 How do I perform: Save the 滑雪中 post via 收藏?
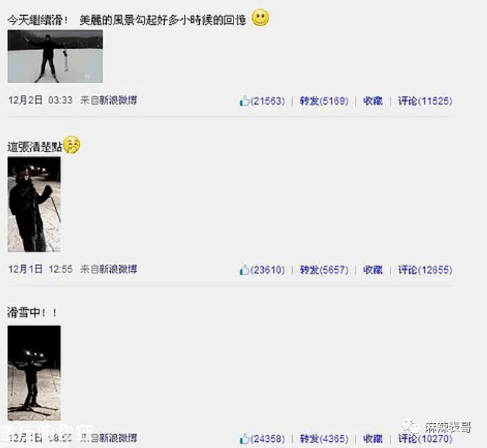click(x=373, y=438)
